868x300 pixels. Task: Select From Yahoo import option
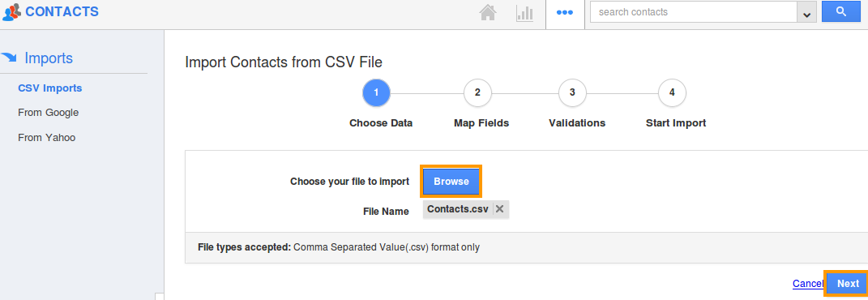46,137
